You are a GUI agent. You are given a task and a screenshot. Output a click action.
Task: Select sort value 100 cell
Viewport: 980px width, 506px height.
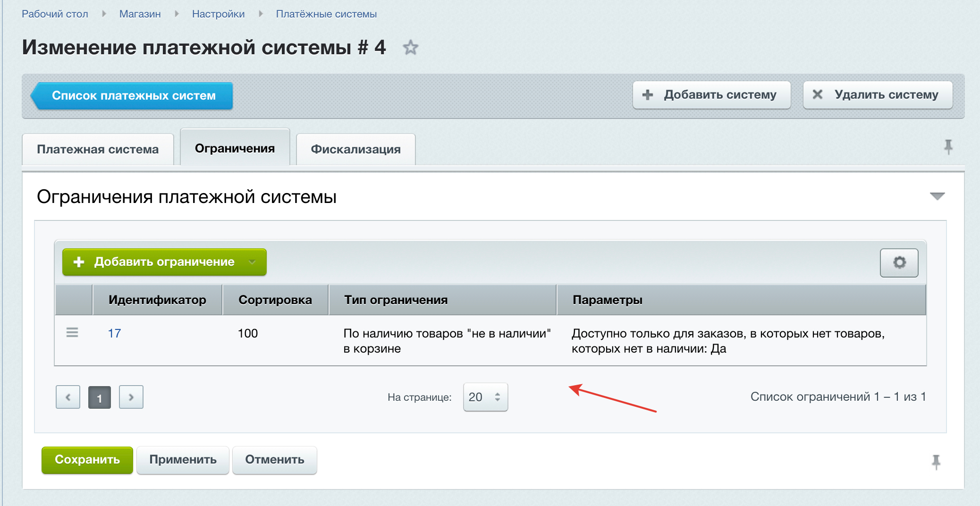(x=248, y=333)
